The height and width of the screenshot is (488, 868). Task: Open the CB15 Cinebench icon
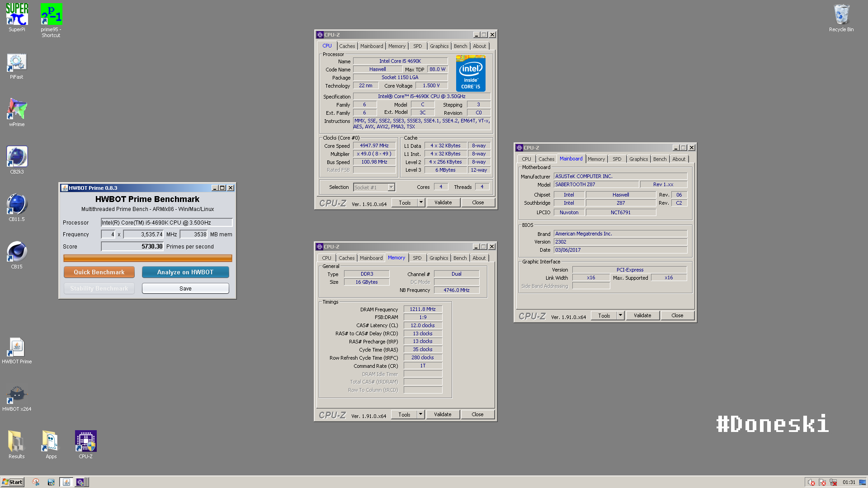[x=17, y=255]
